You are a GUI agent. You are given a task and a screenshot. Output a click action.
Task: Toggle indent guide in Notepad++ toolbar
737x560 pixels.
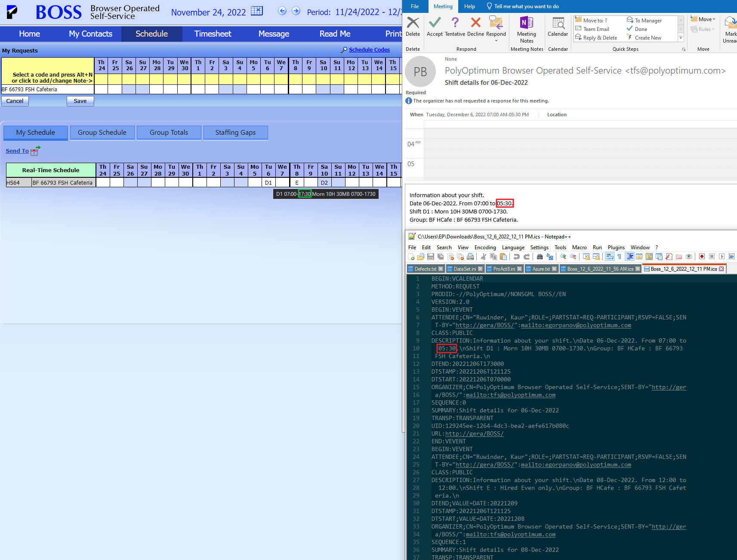tap(629, 257)
